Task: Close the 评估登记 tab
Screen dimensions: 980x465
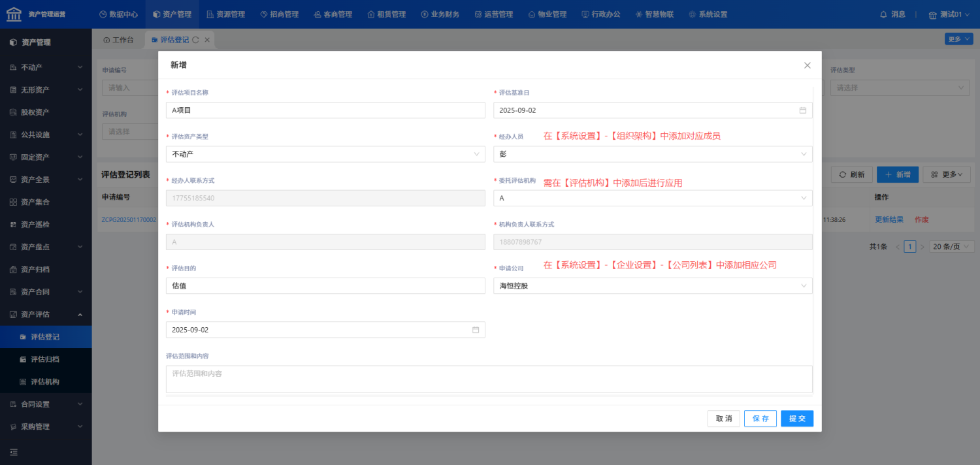Action: [x=207, y=40]
